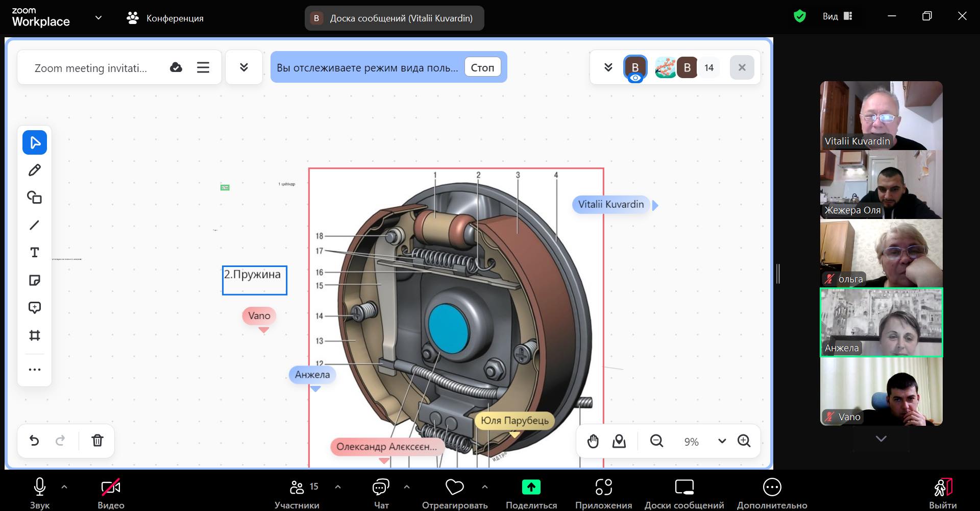The width and height of the screenshot is (980, 511).
Task: Choose the line tool
Action: tap(35, 225)
